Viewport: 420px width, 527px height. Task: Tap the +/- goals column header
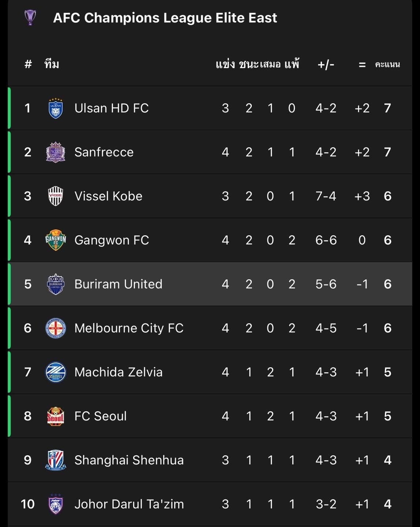(326, 65)
